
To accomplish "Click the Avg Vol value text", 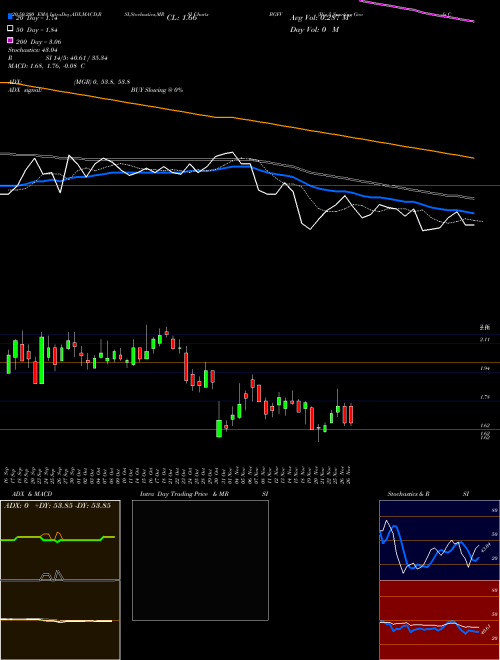I will [x=320, y=18].
